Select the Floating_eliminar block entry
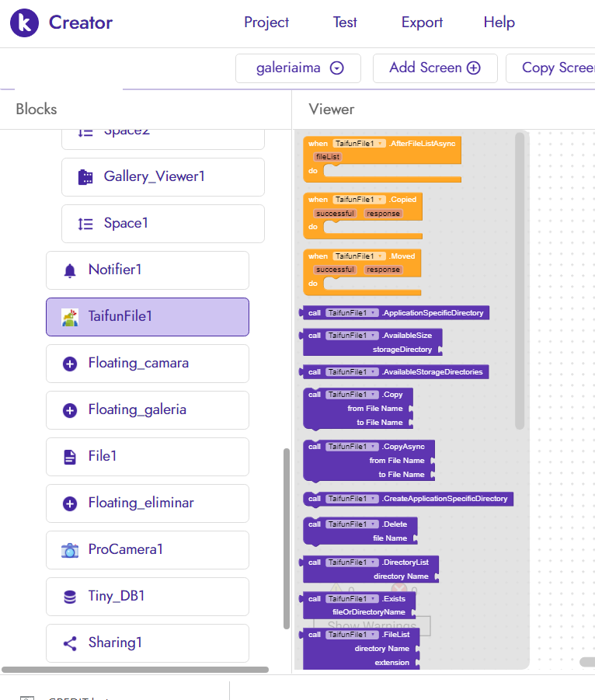Screen dimensions: 595x700 click(x=148, y=503)
